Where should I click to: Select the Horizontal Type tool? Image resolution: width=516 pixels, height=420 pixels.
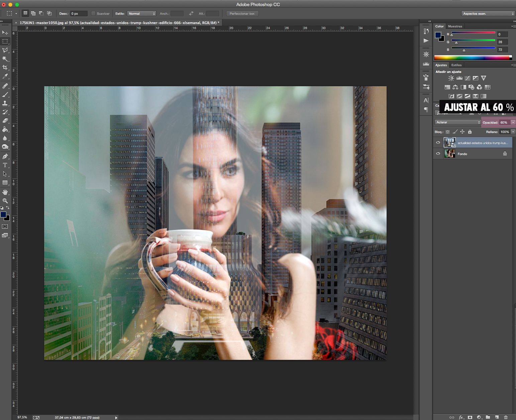(x=5, y=165)
